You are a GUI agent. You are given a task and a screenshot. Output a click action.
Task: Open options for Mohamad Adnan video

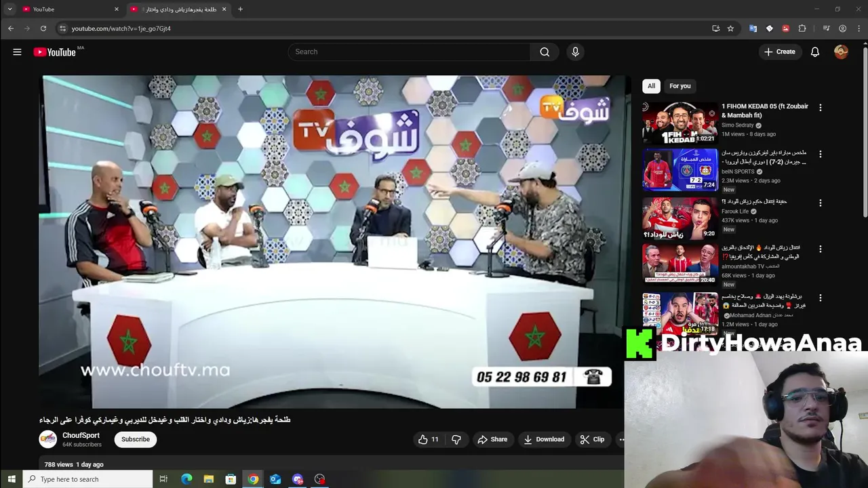(820, 298)
